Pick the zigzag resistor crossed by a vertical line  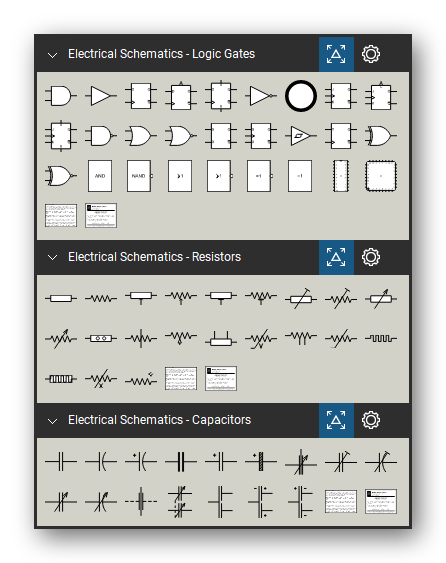pyautogui.click(x=141, y=338)
